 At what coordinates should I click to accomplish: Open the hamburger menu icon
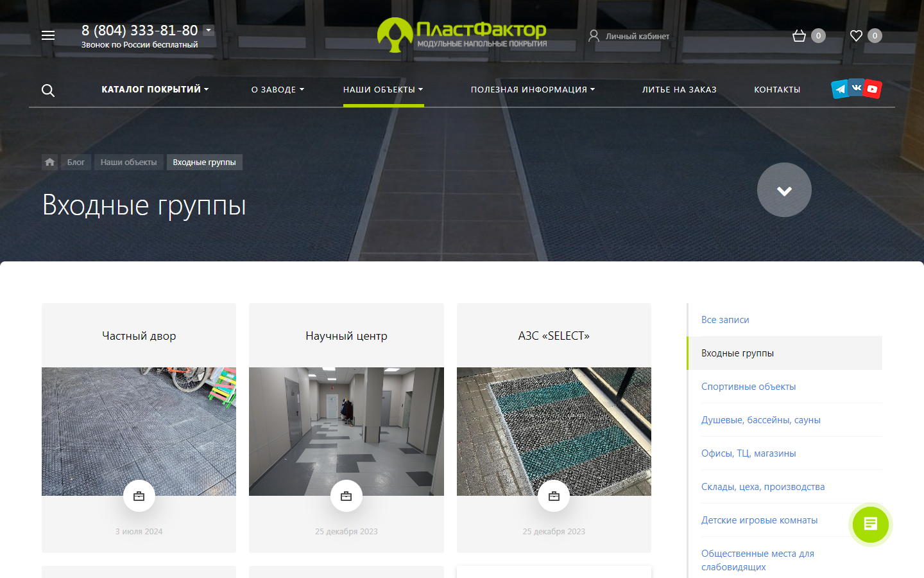point(48,35)
